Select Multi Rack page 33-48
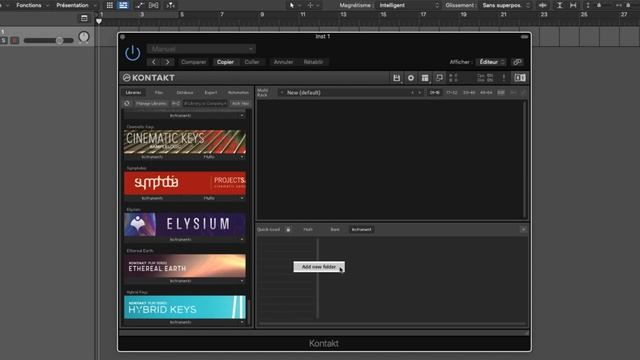Viewport: 640px width, 360px height. [x=469, y=93]
